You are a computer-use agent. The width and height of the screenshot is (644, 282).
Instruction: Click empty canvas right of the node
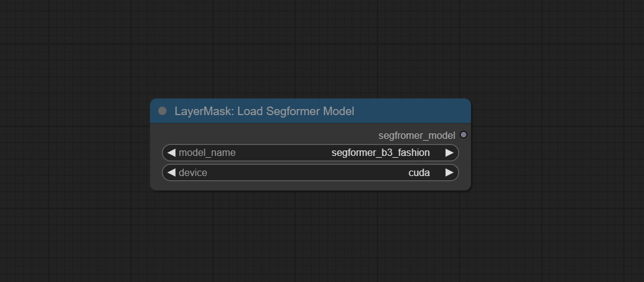pyautogui.click(x=554, y=146)
